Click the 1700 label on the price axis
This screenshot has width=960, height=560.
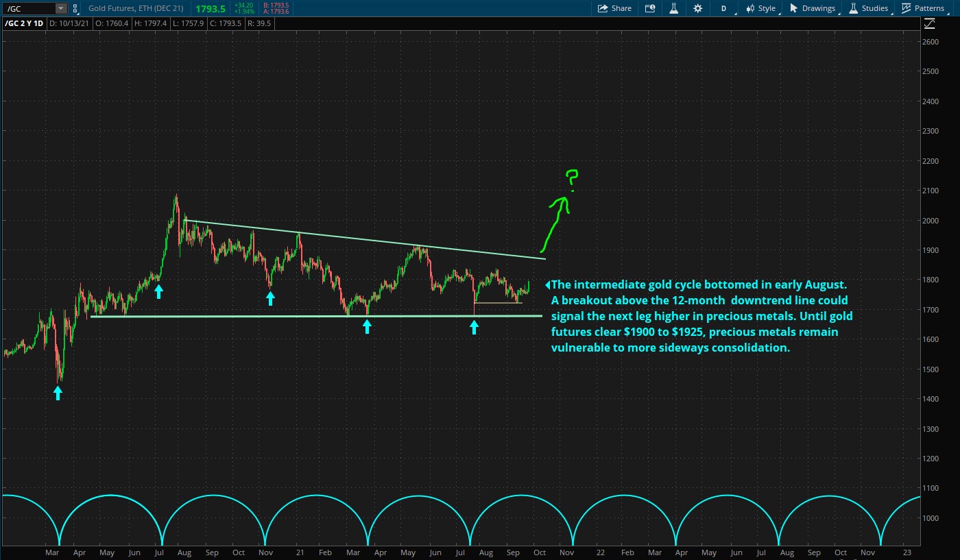click(x=931, y=310)
